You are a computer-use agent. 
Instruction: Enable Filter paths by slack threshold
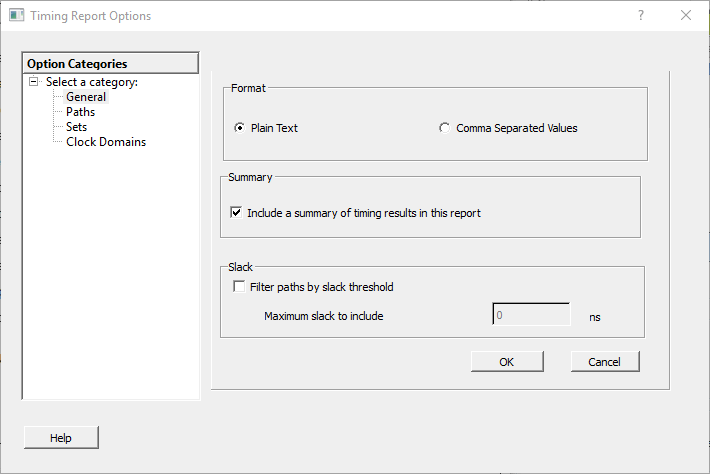tap(239, 287)
